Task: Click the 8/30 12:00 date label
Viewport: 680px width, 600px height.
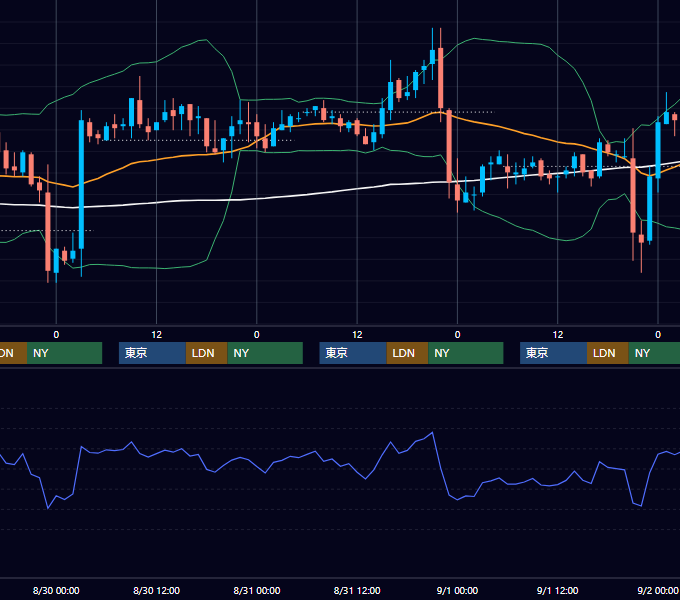Action: pyautogui.click(x=156, y=590)
